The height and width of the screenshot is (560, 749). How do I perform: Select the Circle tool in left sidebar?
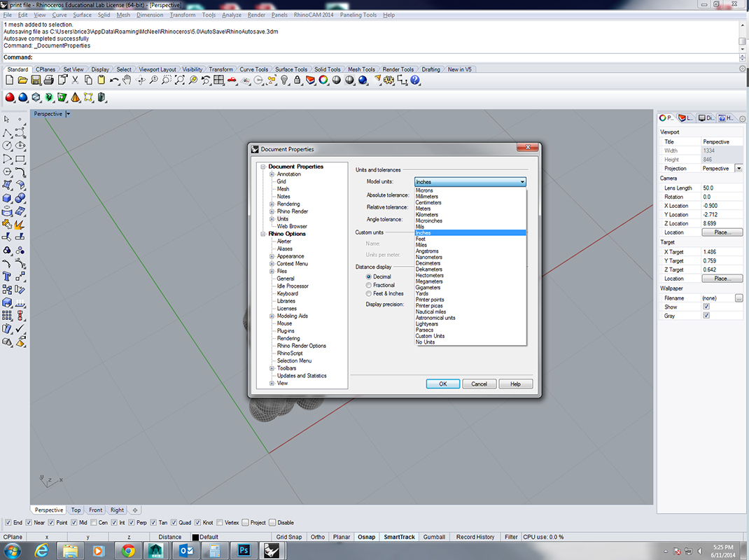coord(7,146)
